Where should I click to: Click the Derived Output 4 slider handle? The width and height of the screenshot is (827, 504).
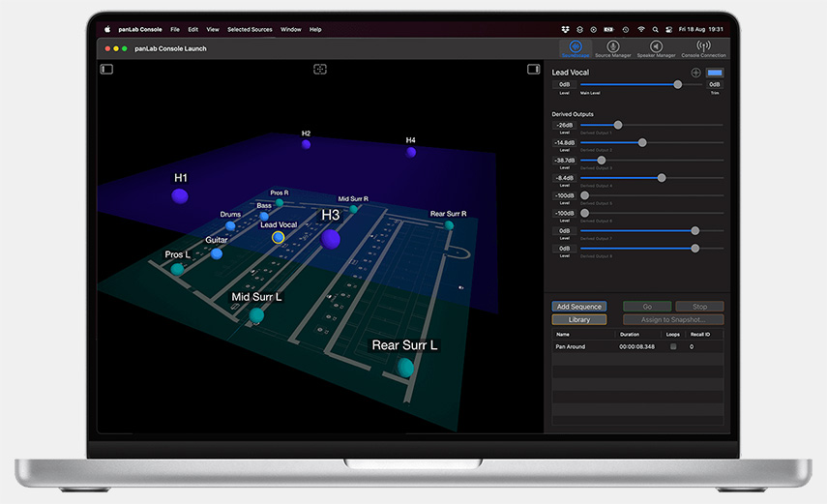tap(662, 178)
